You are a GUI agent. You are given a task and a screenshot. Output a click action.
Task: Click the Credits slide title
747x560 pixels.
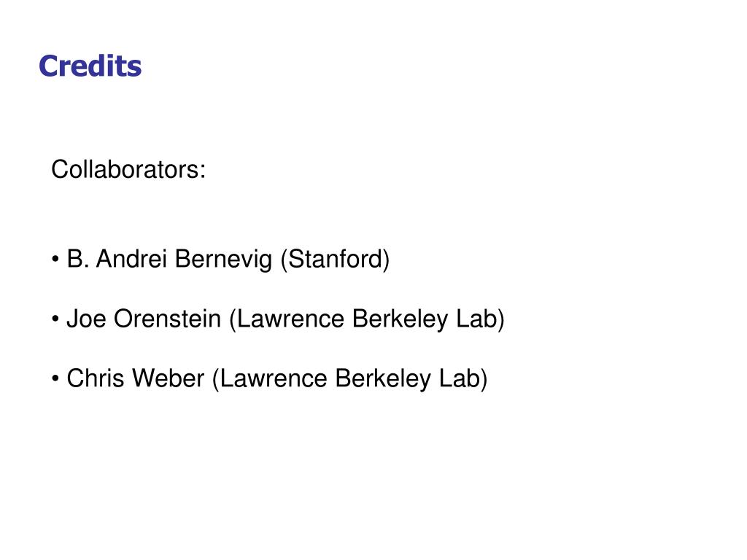pyautogui.click(x=90, y=66)
